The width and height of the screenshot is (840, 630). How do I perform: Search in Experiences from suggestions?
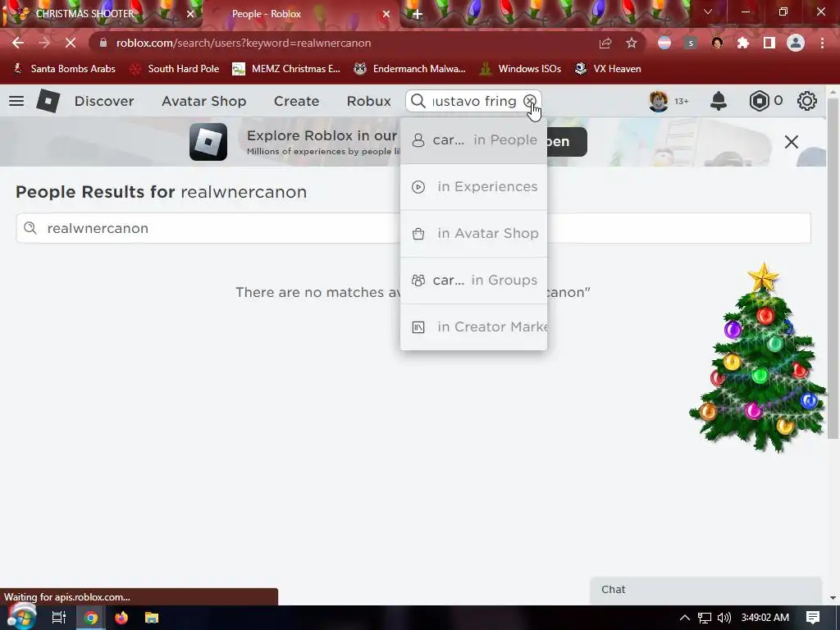473,186
